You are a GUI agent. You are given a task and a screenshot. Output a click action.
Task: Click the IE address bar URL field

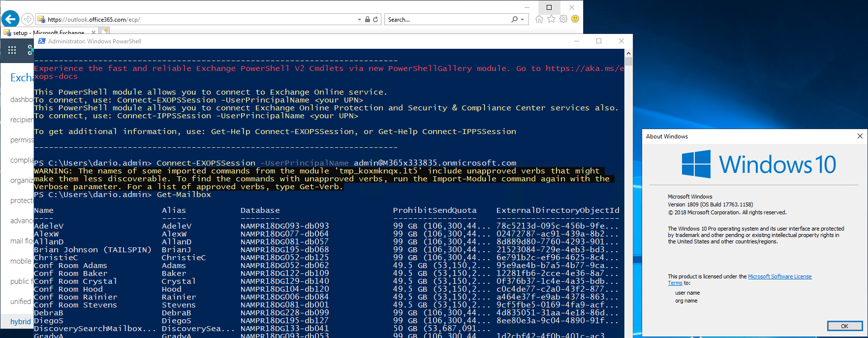[201, 20]
